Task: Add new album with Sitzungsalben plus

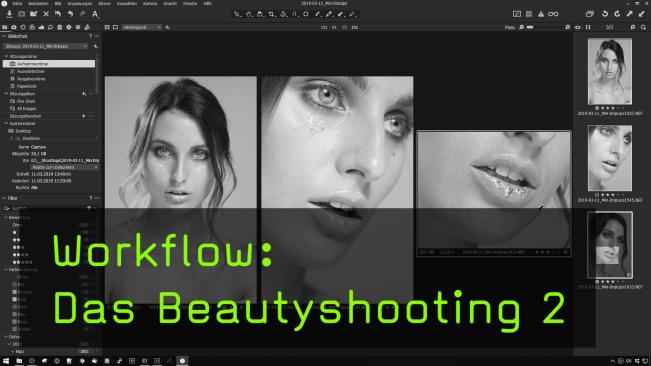Action: click(84, 94)
